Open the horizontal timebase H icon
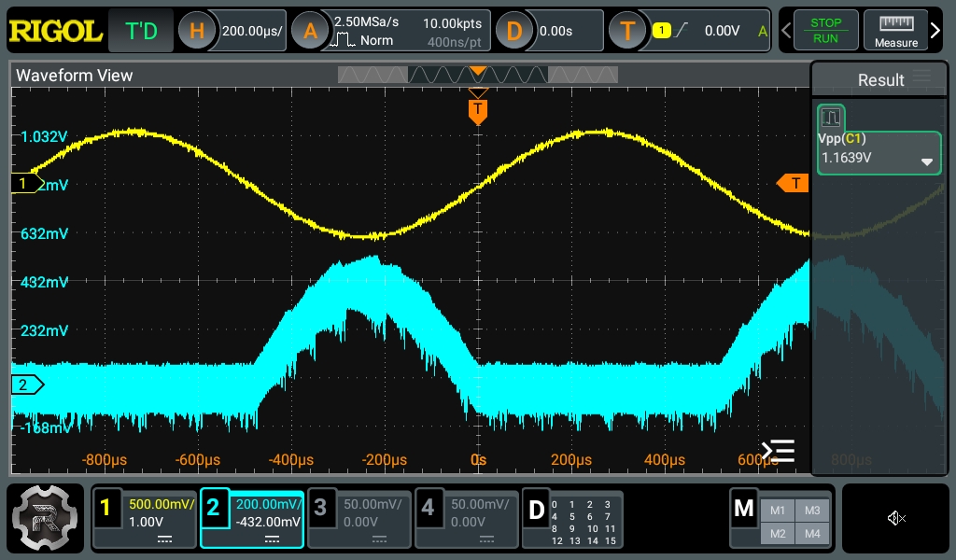Screen dimensions: 956x560 point(196,31)
